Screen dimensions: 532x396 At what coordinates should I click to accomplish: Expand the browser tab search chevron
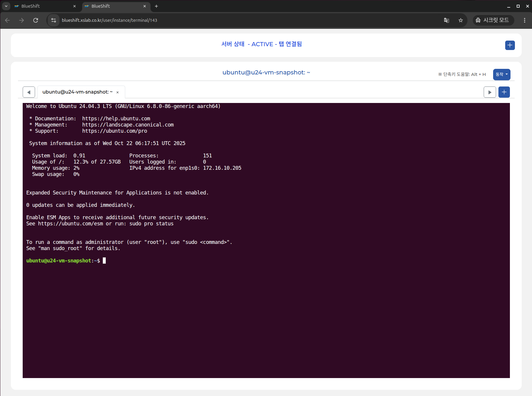click(6, 6)
